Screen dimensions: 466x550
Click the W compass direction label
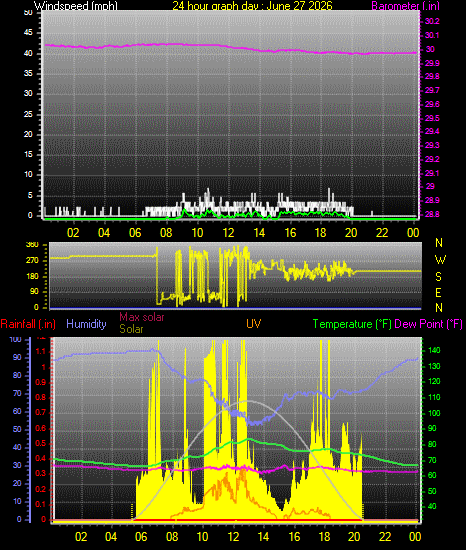click(x=440, y=260)
